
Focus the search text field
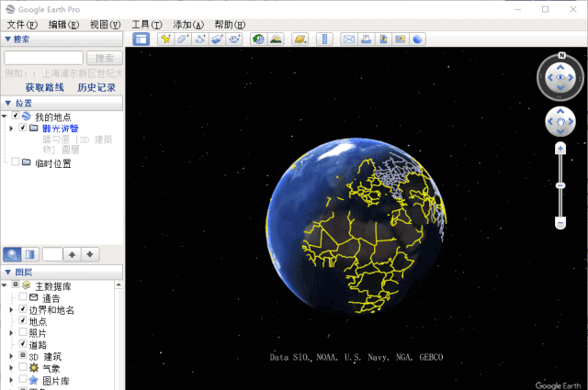(x=43, y=58)
